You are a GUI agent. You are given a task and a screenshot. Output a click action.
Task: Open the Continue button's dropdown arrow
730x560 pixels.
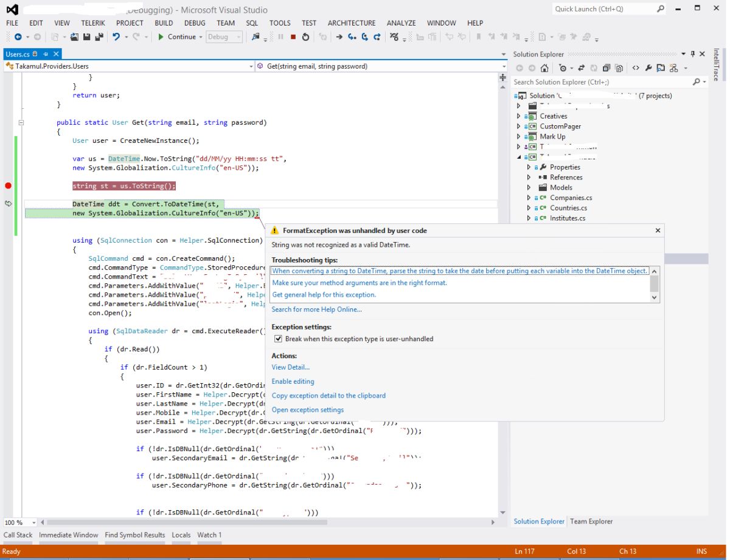click(201, 37)
